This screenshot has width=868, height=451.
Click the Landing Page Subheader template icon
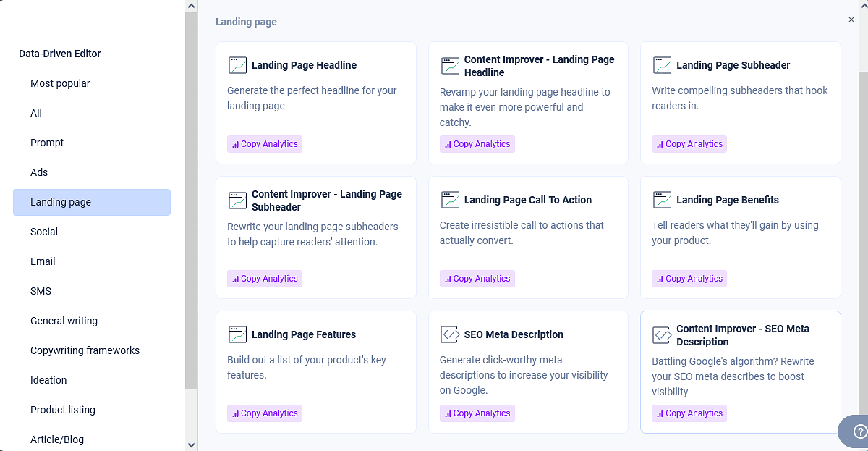coord(662,64)
